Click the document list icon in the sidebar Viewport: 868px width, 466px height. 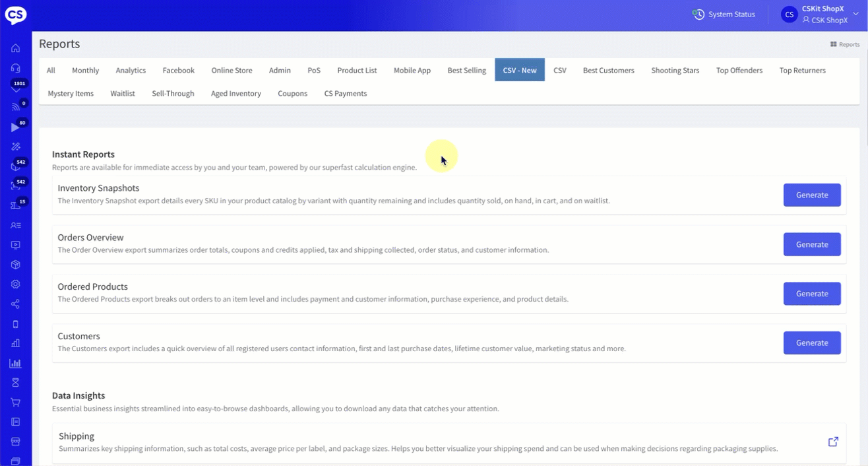click(16, 422)
